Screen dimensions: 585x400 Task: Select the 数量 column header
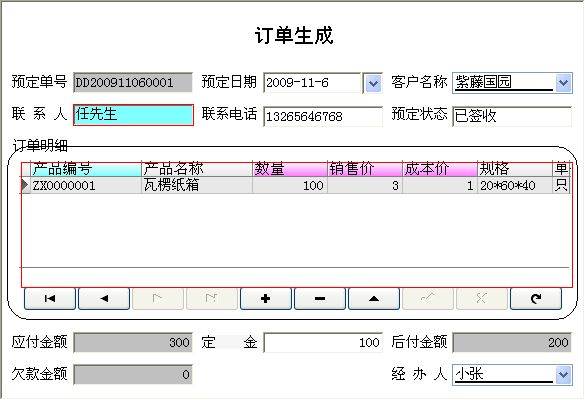pyautogui.click(x=290, y=169)
